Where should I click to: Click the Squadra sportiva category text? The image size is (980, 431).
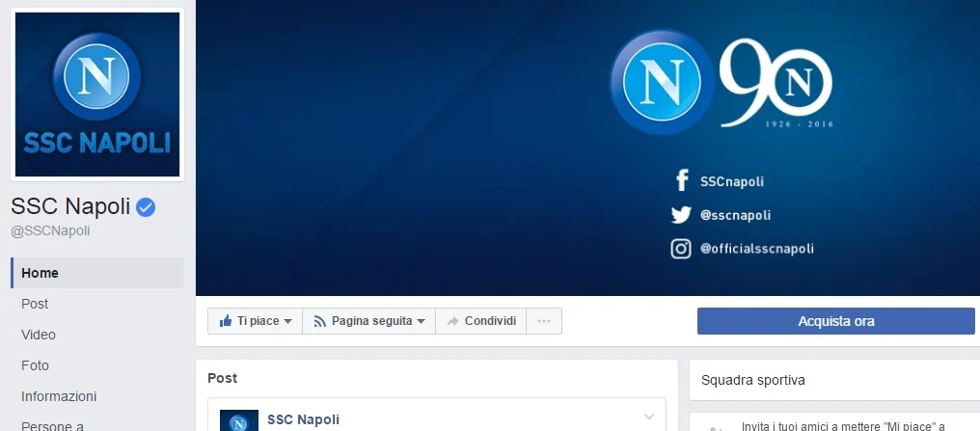753,380
